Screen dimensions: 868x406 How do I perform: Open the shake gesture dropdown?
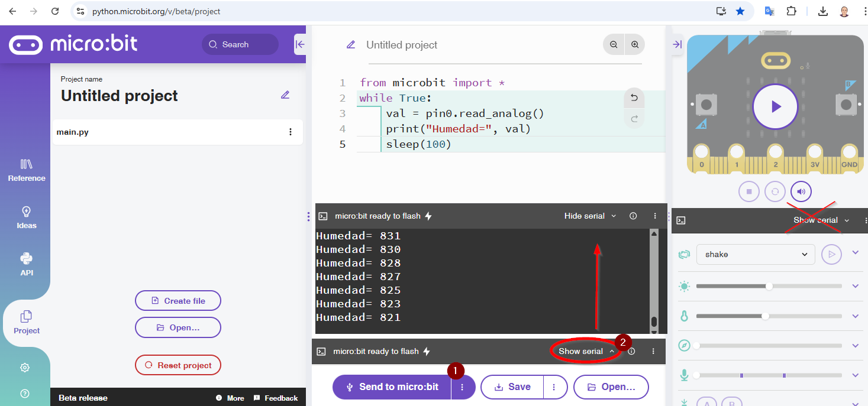(x=756, y=254)
